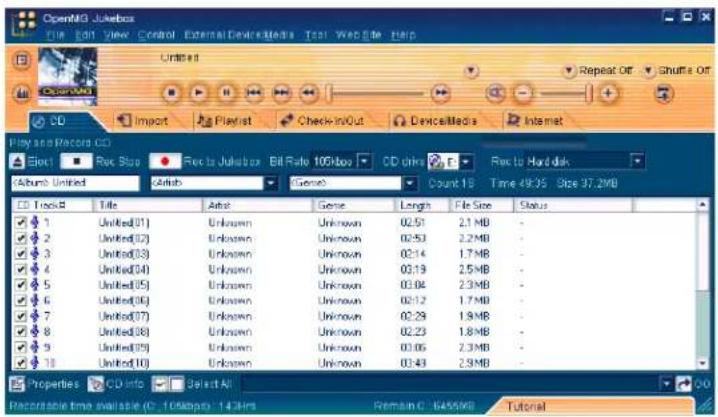The width and height of the screenshot is (718, 417).
Task: Uncheck the checkbox for track 2
Action: point(21,238)
